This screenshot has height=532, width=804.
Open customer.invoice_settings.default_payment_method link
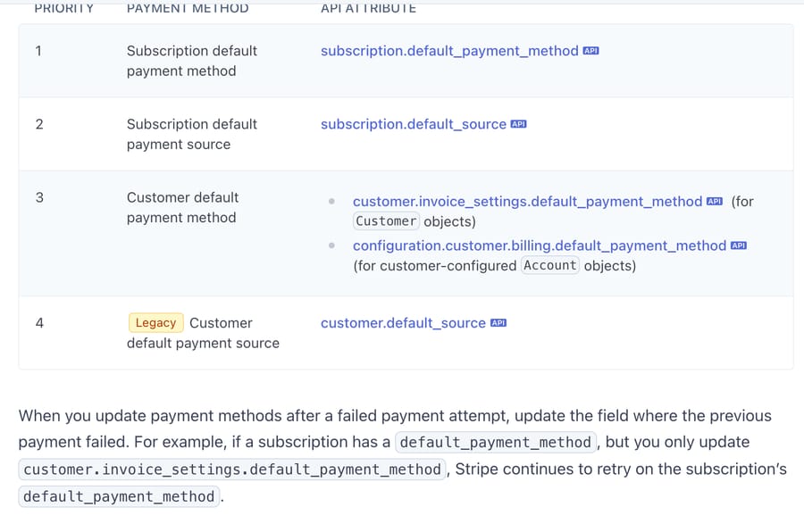(527, 202)
